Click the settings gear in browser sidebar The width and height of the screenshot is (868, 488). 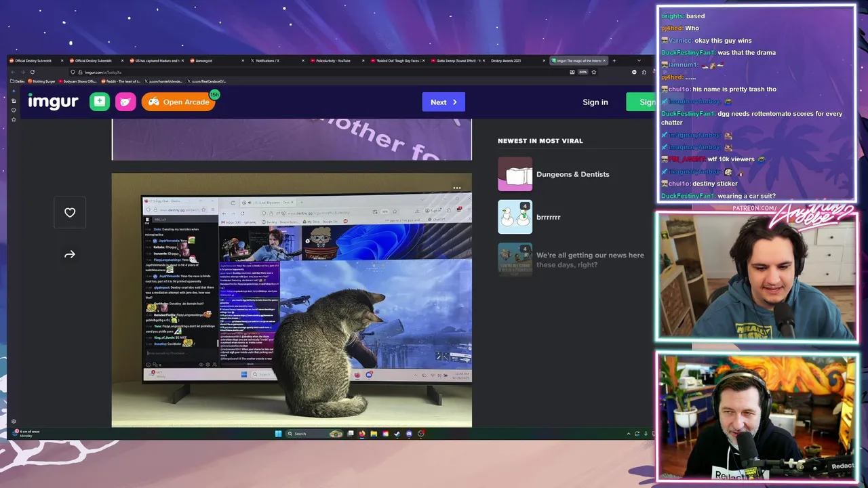14,422
